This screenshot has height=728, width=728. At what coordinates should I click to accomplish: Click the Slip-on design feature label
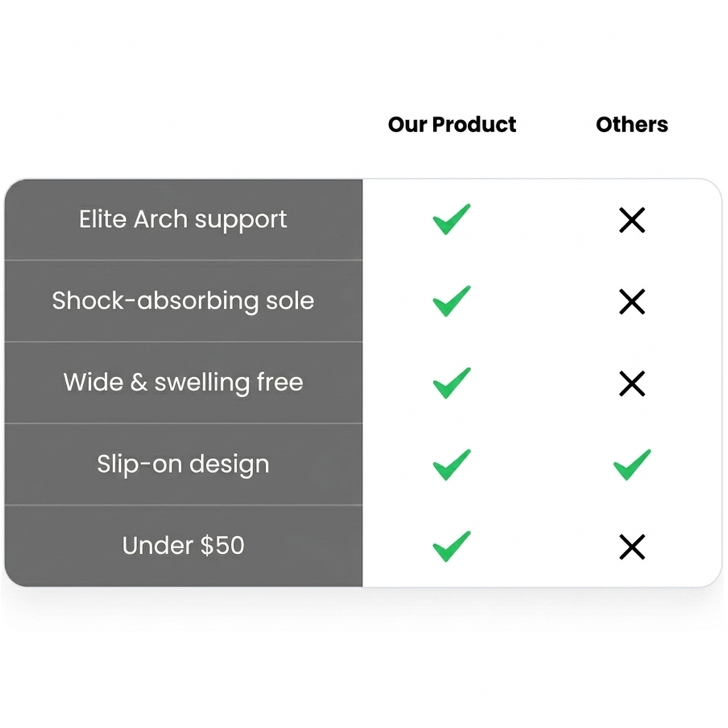[183, 465]
